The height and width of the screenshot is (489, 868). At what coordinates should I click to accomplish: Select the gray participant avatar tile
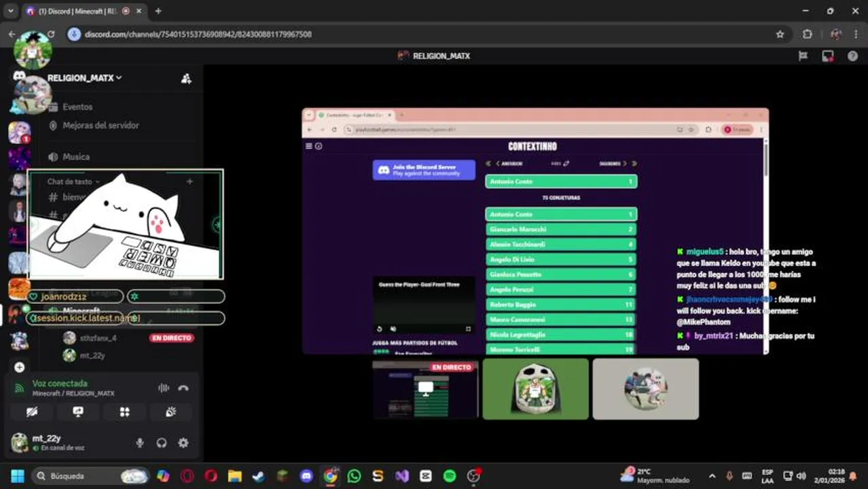coord(645,389)
